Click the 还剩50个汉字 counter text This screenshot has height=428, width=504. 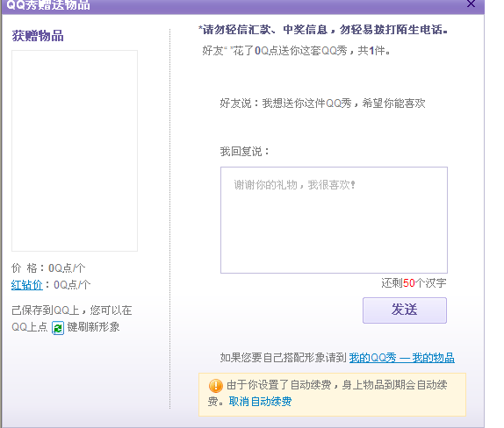414,283
